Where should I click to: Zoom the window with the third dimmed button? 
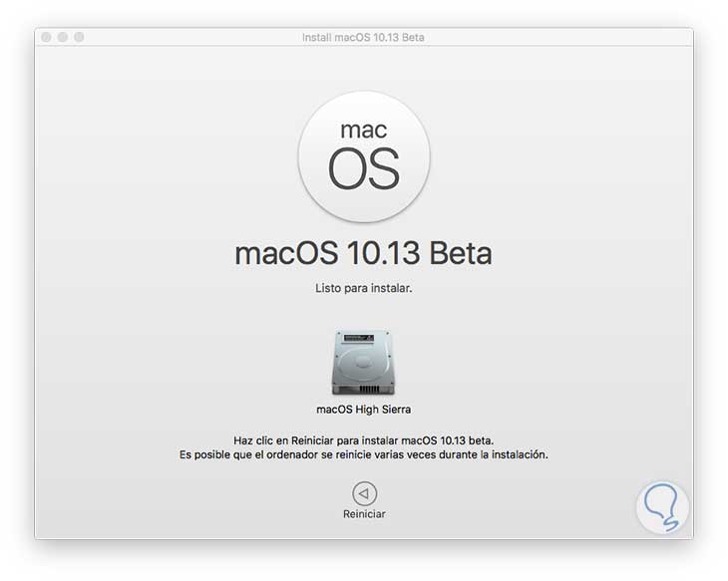pos(80,37)
